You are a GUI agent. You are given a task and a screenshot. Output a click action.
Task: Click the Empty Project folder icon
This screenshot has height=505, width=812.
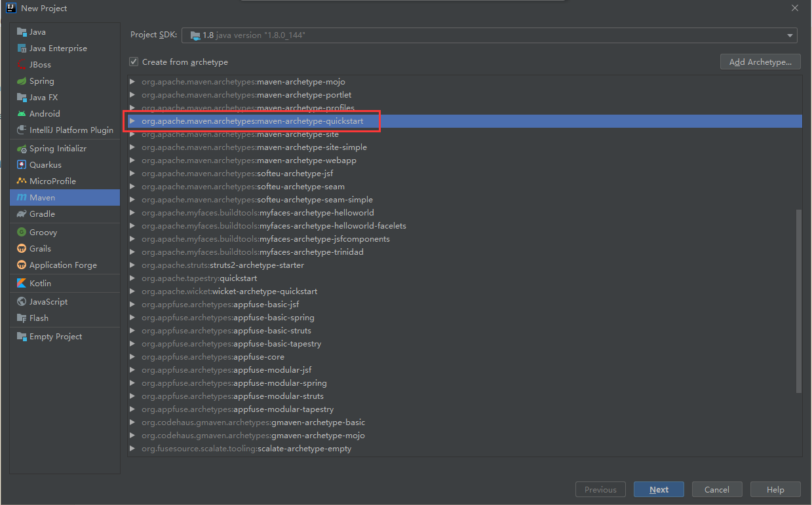click(x=22, y=337)
